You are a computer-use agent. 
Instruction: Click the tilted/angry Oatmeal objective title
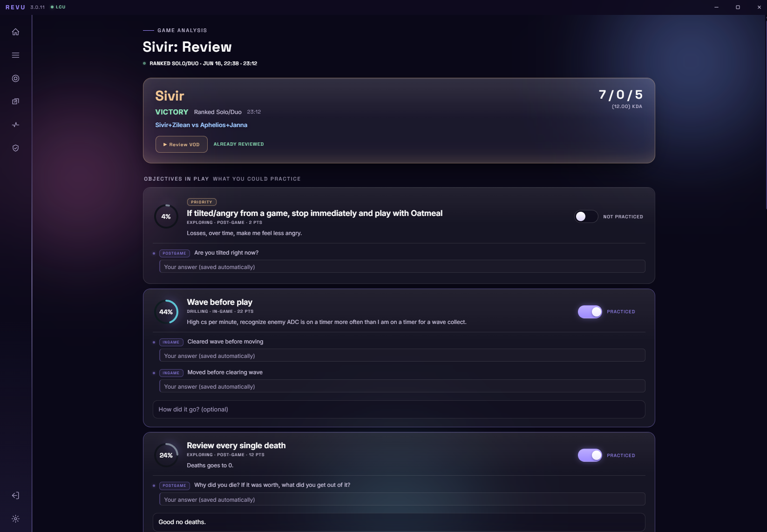point(314,213)
